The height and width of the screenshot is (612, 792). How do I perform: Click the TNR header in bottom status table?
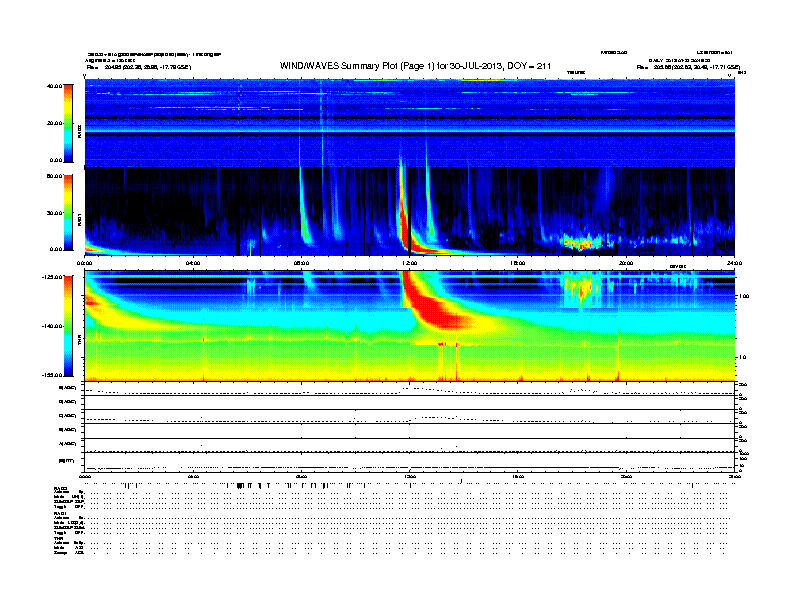coord(59,538)
